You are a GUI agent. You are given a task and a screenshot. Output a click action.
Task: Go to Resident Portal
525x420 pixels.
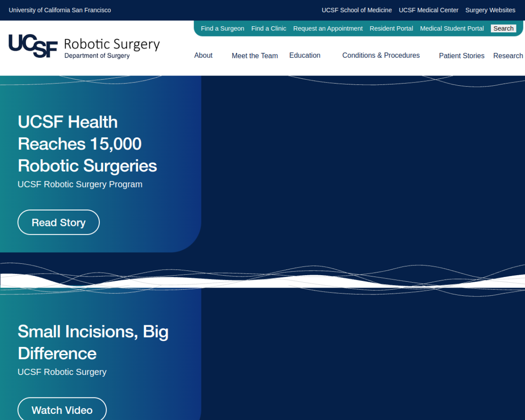click(x=391, y=29)
